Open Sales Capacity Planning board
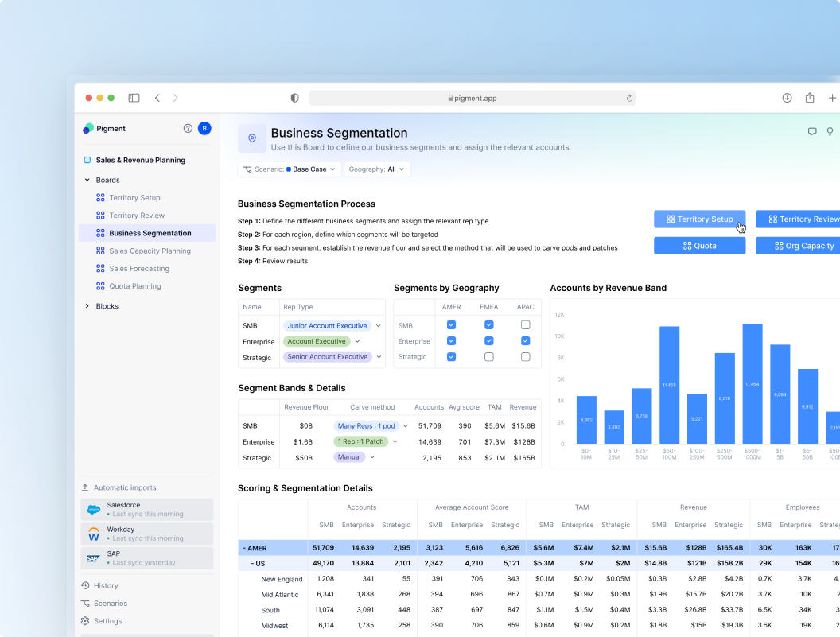The image size is (840, 637). pyautogui.click(x=150, y=251)
